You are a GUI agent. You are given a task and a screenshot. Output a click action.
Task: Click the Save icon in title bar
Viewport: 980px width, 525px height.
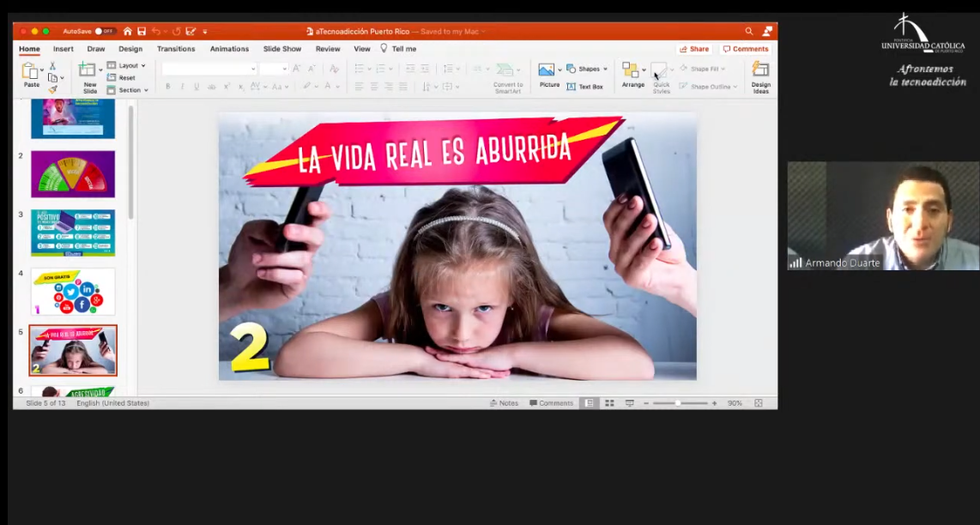[x=142, y=31]
